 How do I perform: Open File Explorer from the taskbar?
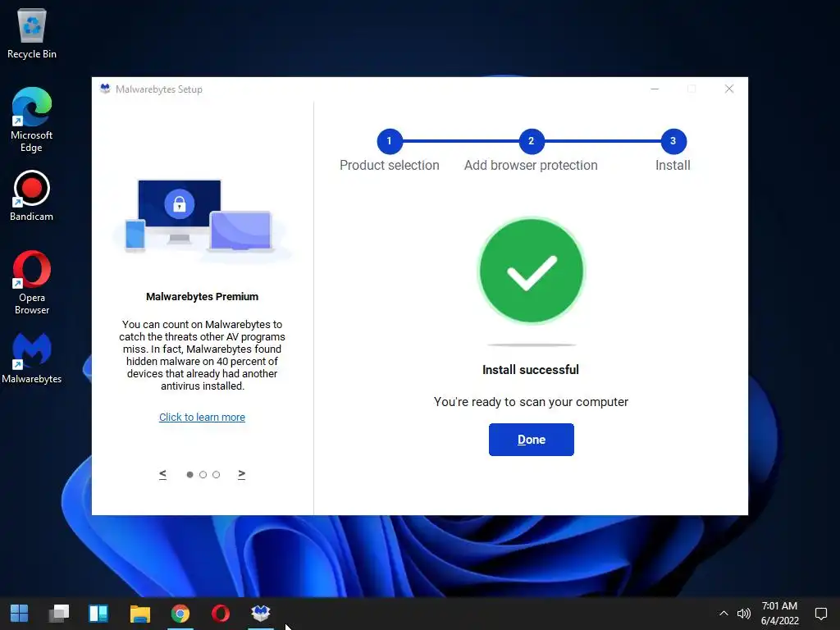[139, 614]
